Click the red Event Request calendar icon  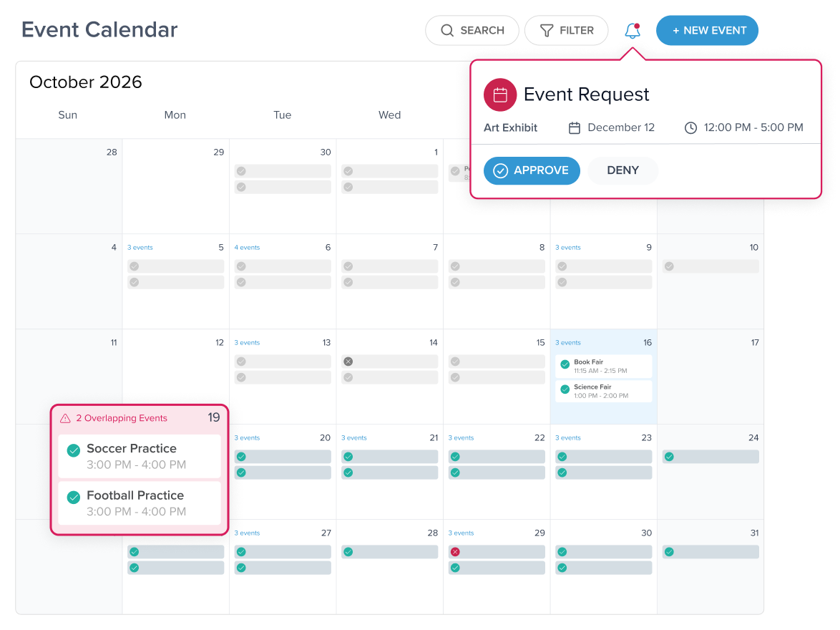pyautogui.click(x=500, y=95)
